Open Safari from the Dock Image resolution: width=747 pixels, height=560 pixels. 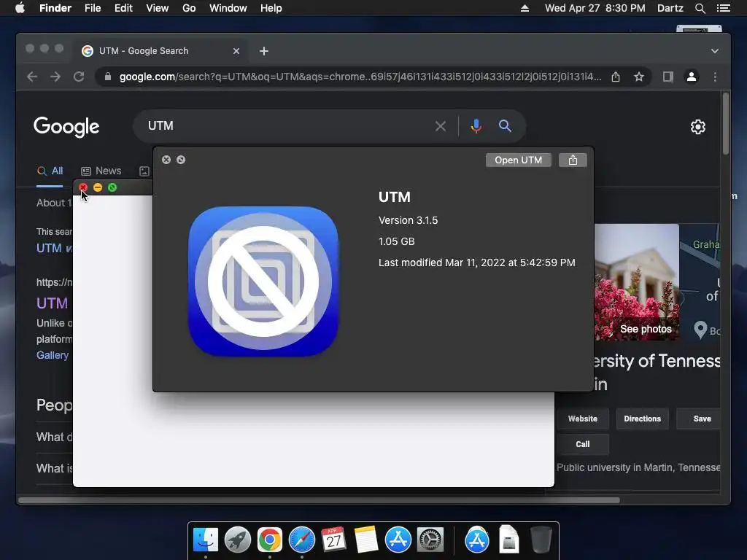coord(301,540)
